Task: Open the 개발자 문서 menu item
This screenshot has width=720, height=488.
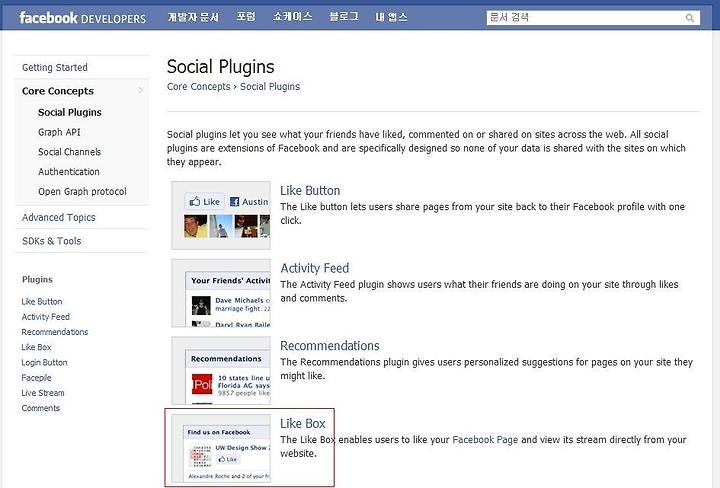Action: [193, 17]
